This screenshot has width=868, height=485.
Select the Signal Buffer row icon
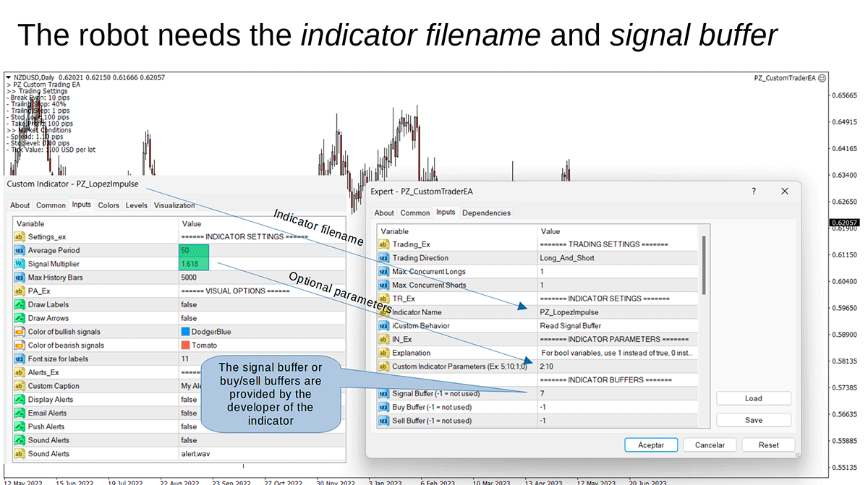[x=384, y=394]
